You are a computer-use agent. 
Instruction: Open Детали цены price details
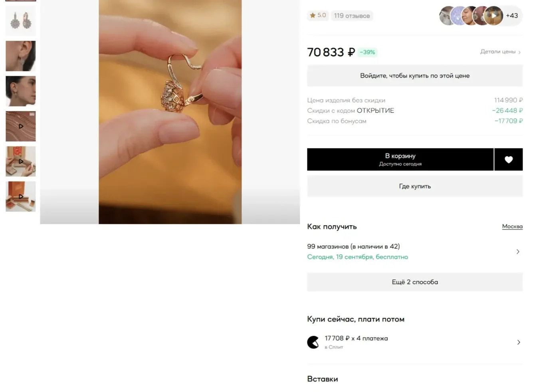point(500,51)
